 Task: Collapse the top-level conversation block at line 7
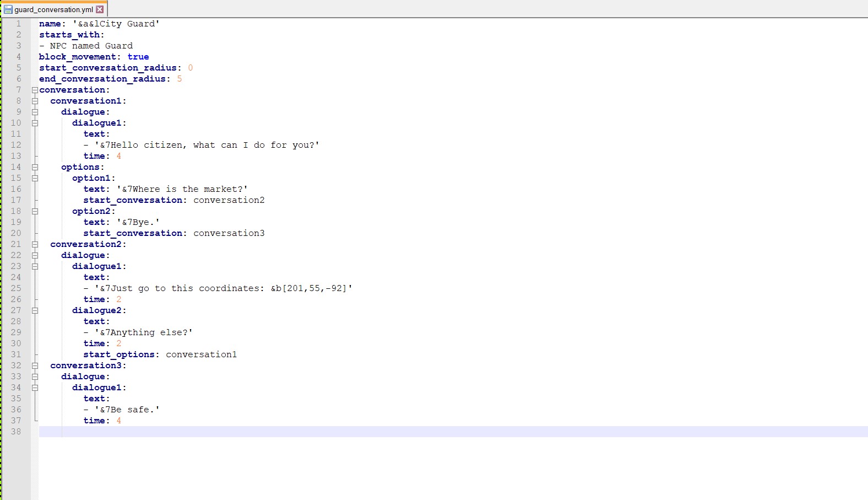35,90
